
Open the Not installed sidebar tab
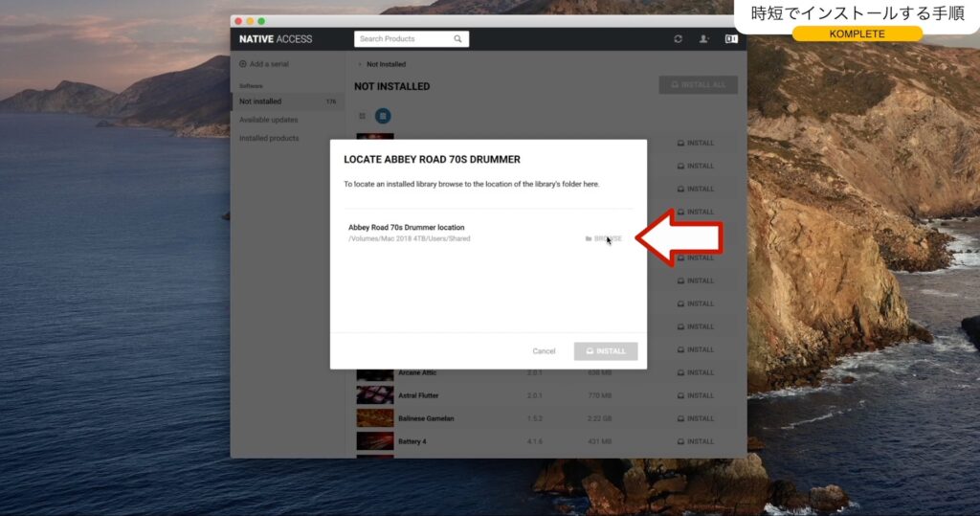[287, 101]
